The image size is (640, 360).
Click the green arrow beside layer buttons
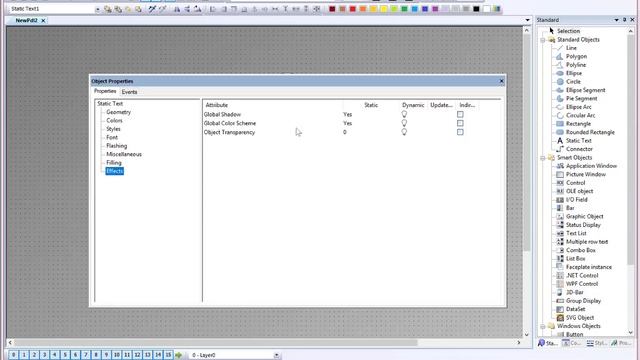coord(178,355)
